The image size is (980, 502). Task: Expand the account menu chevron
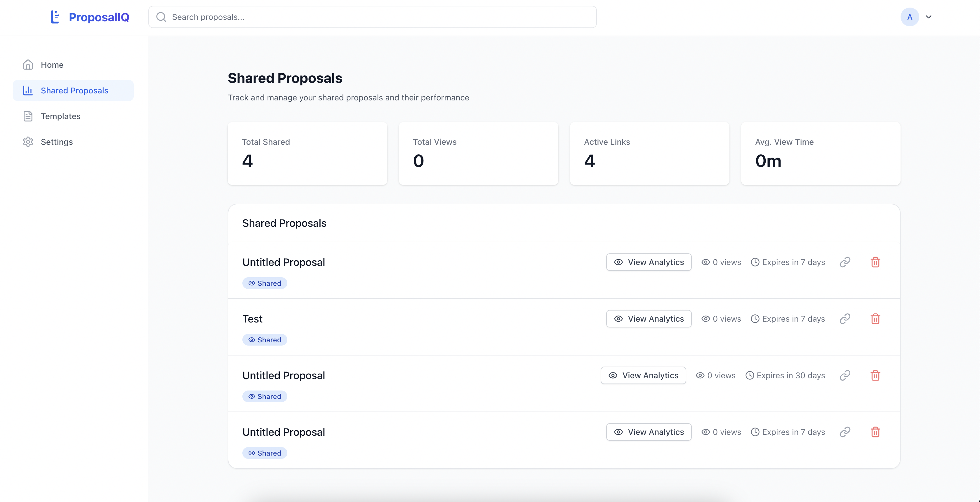coord(929,17)
